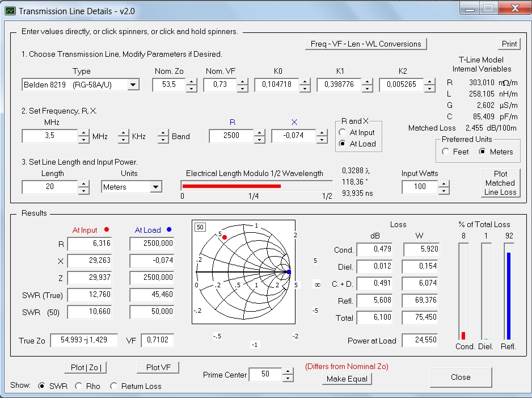Click the Make Equal button
This screenshot has width=532, height=398.
(347, 379)
